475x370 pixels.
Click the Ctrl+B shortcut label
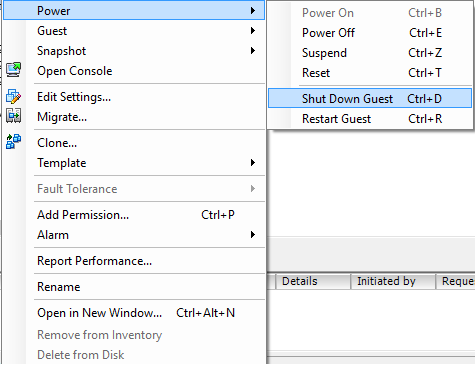(425, 13)
